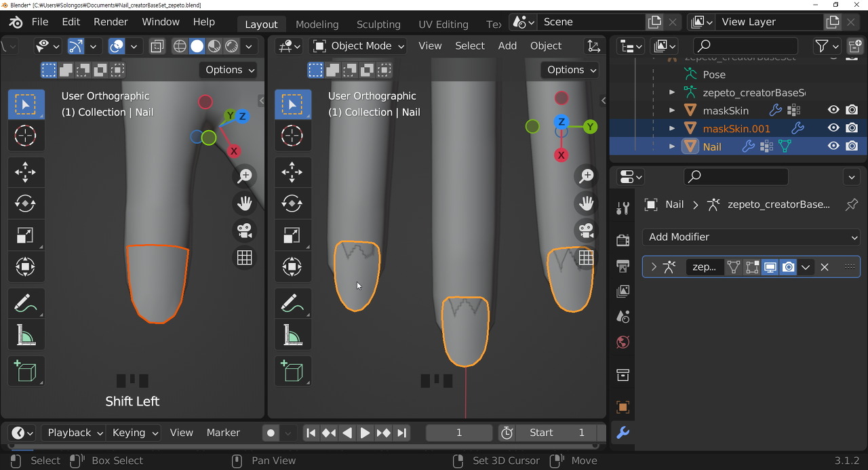868x470 pixels.
Task: Select the Rotate tool in right viewport
Action: (x=292, y=203)
